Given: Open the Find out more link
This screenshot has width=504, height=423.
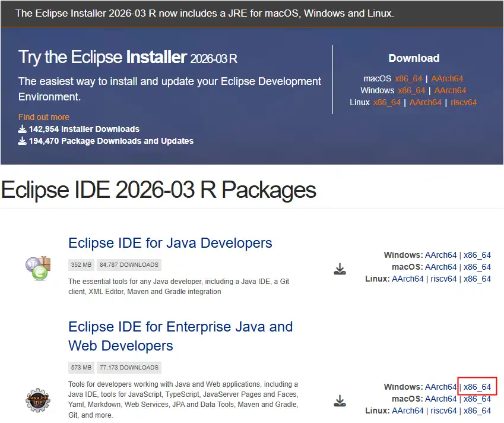Looking at the screenshot, I should point(44,117).
